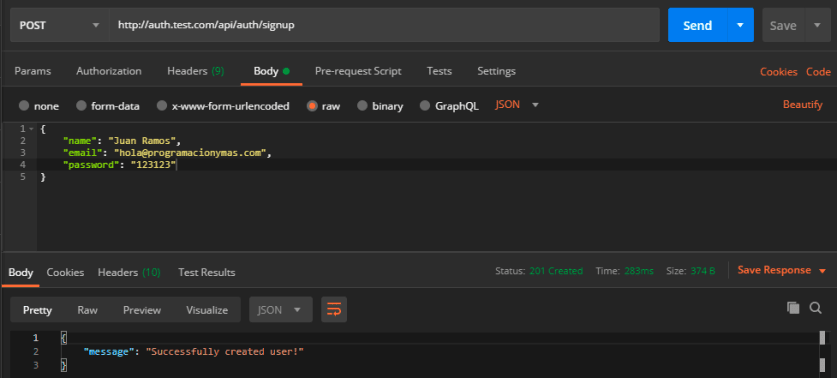837x378 pixels.
Task: Switch to the Authorization tab
Action: tap(109, 71)
